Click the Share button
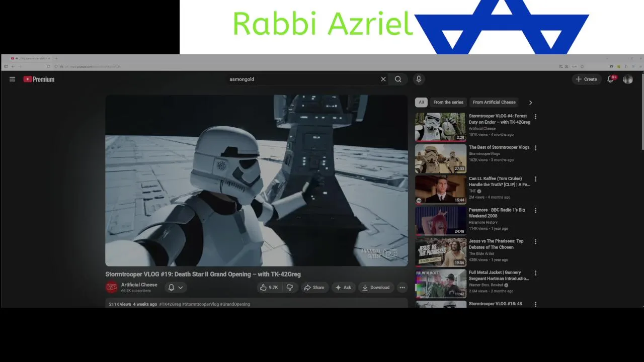 click(x=313, y=288)
